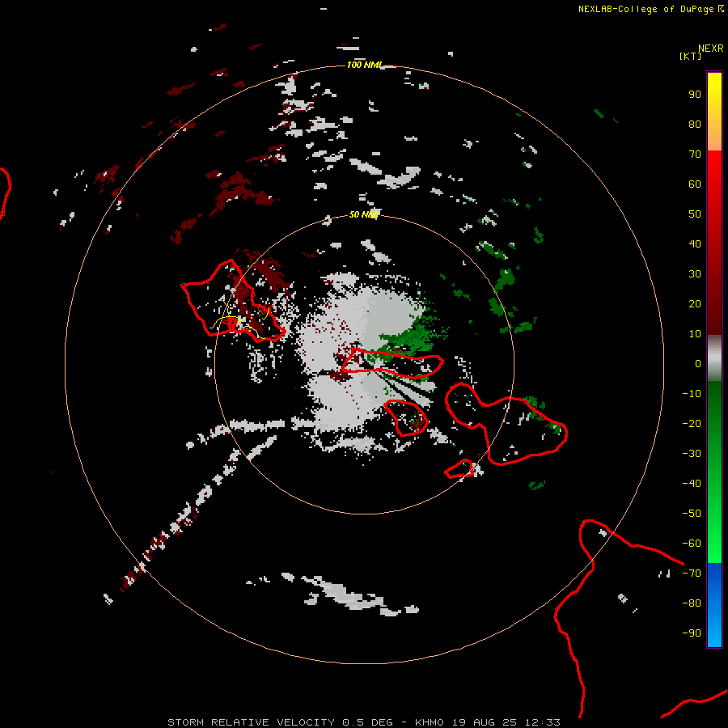This screenshot has height=728, width=728.
Task: Click the NEXLAB-College of DuPage credit text
Action: point(651,9)
